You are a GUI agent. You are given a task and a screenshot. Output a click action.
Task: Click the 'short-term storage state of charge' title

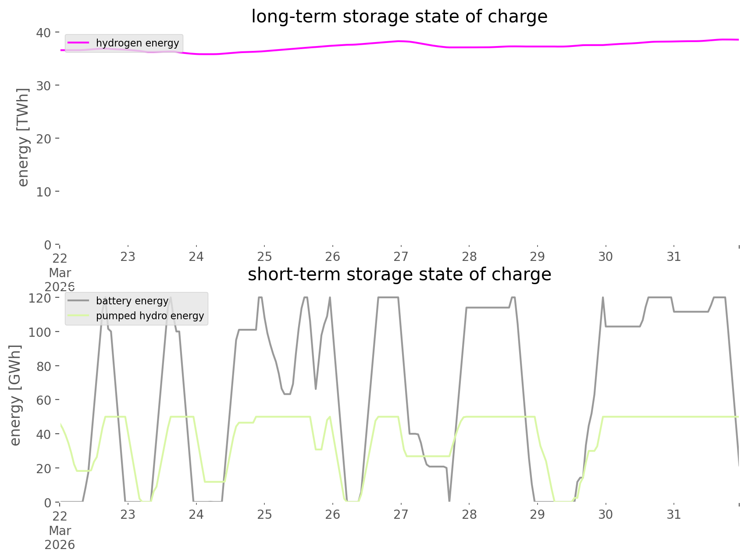399,275
